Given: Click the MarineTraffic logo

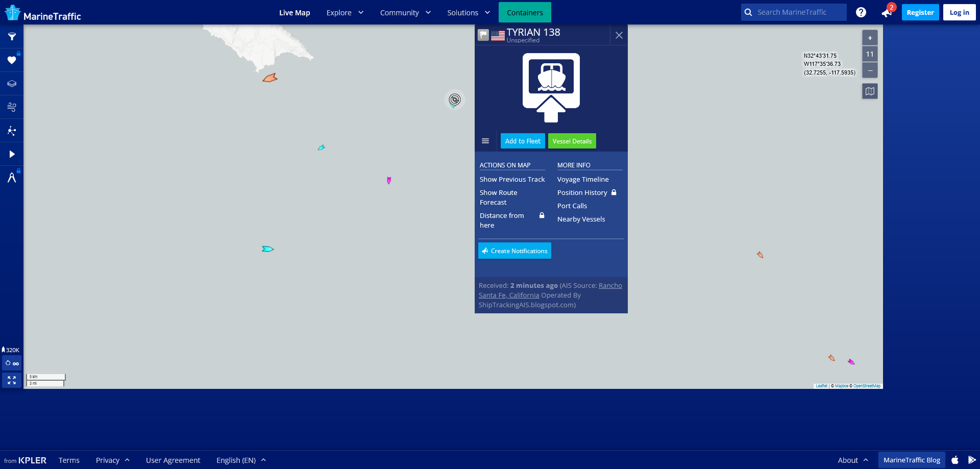Looking at the screenshot, I should pyautogui.click(x=43, y=13).
